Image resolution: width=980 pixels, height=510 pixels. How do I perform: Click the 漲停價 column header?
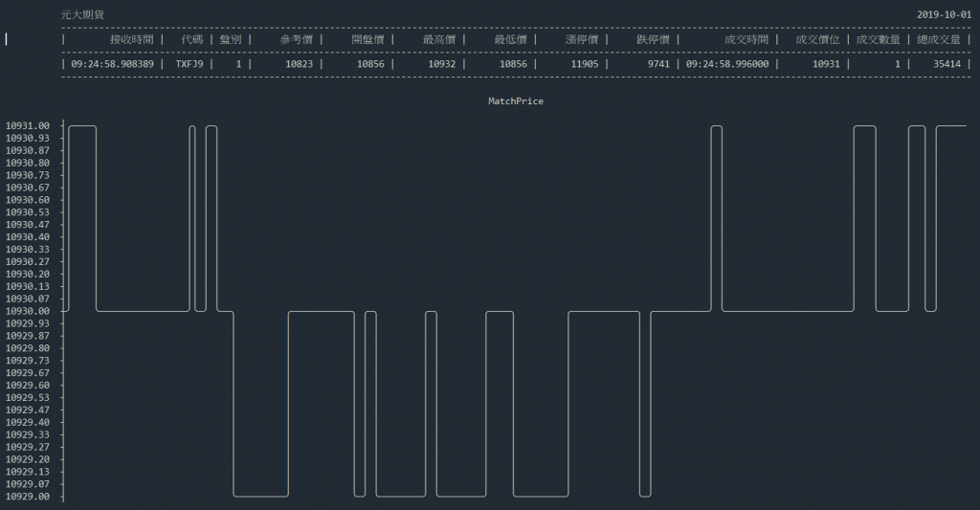(x=581, y=39)
